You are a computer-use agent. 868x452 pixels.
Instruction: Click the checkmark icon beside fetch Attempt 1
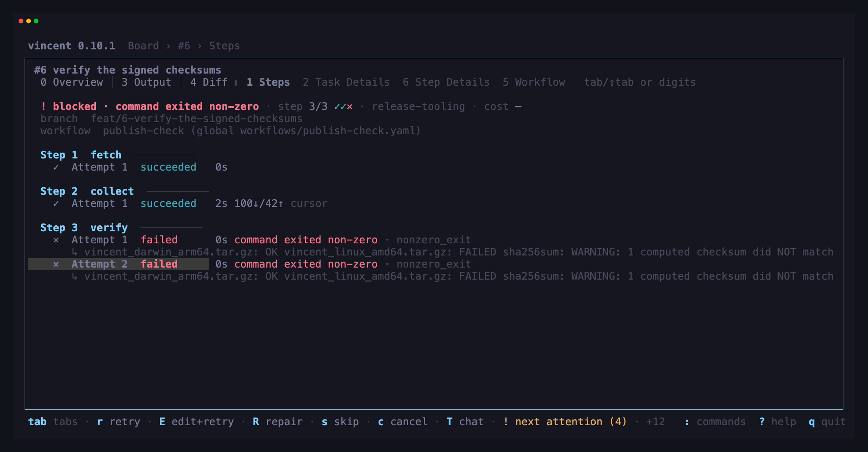click(x=56, y=167)
